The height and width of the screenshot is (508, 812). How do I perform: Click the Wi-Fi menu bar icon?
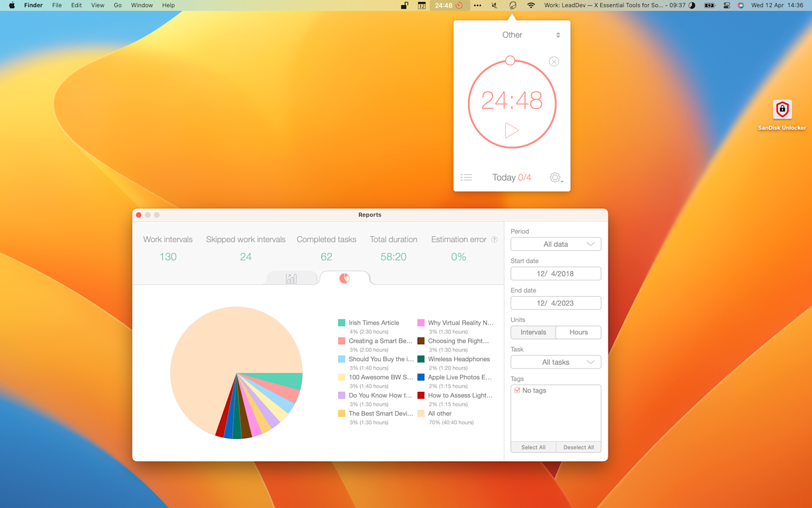531,5
